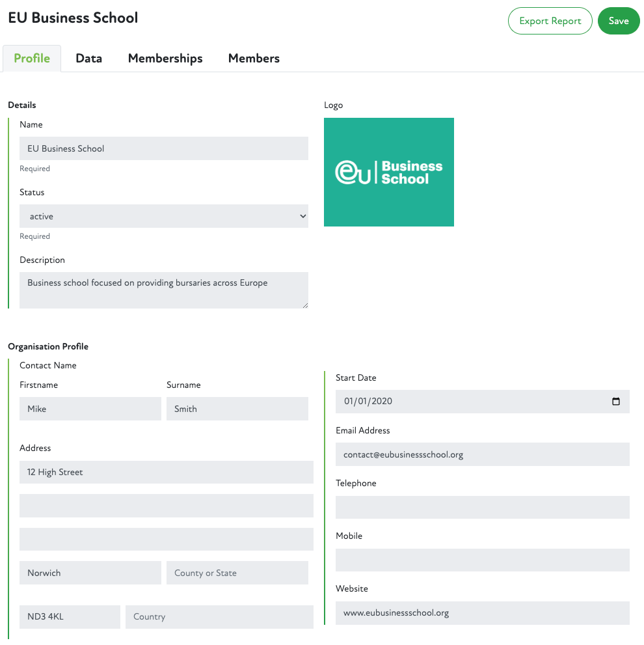Select the Profile tab
The image size is (644, 645).
point(32,59)
